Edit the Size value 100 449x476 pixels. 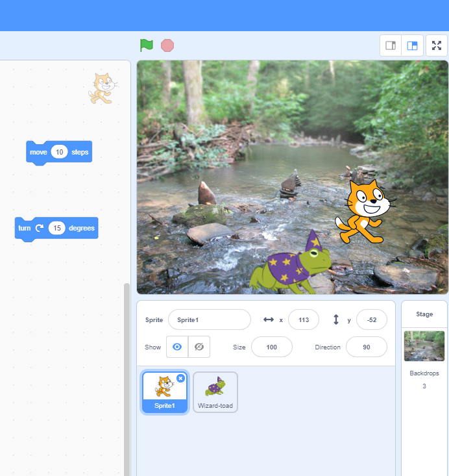(271, 347)
